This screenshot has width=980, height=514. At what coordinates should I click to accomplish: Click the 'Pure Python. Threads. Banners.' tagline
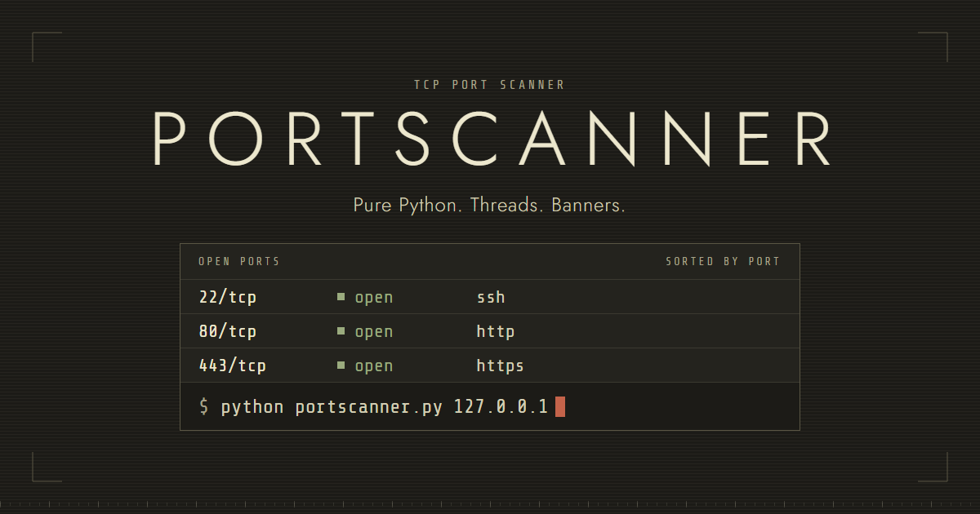point(489,205)
